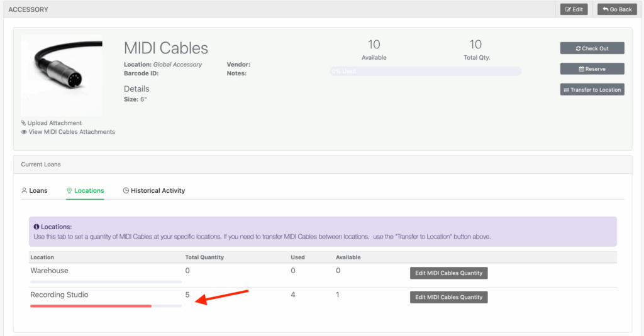Switch to the Loans tab
The width and height of the screenshot is (644, 336).
(35, 190)
